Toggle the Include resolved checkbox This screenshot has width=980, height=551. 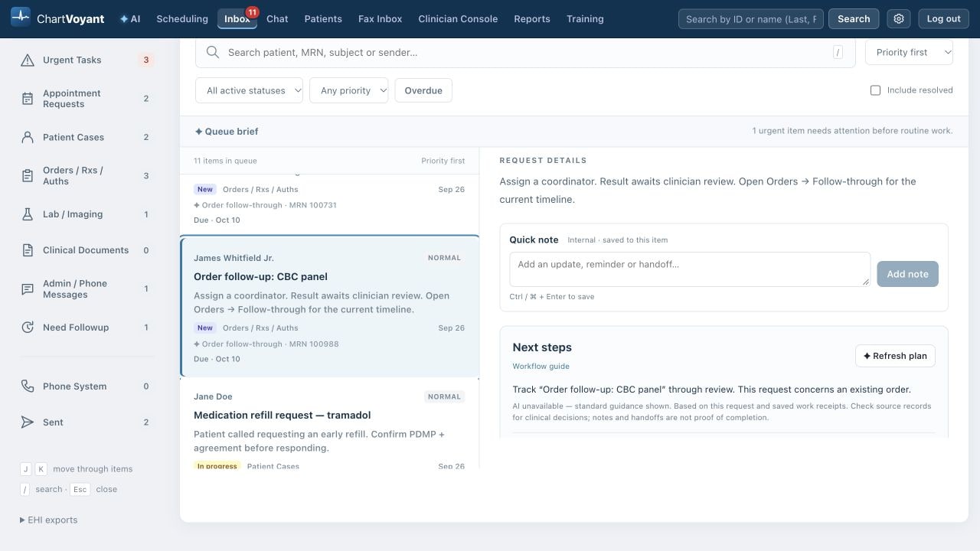coord(875,90)
